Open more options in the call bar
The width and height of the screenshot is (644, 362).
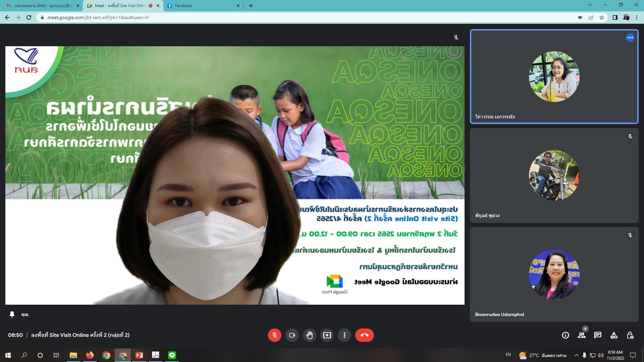pos(344,335)
